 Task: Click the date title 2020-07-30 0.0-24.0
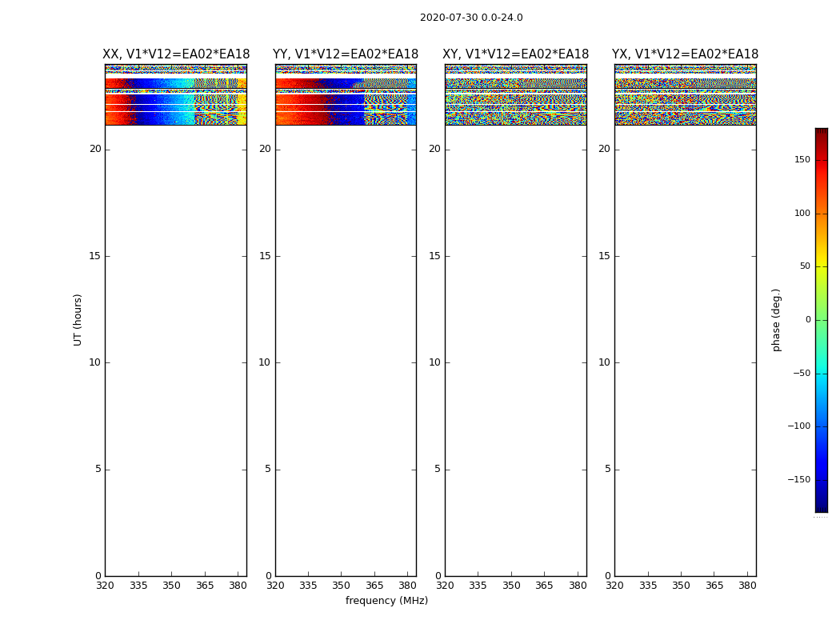(471, 18)
